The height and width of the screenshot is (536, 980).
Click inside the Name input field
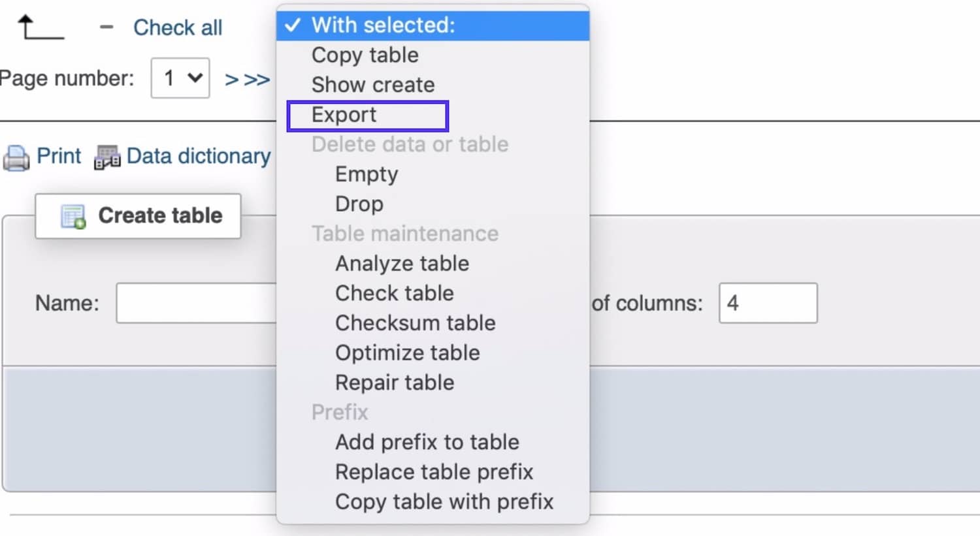coord(196,302)
